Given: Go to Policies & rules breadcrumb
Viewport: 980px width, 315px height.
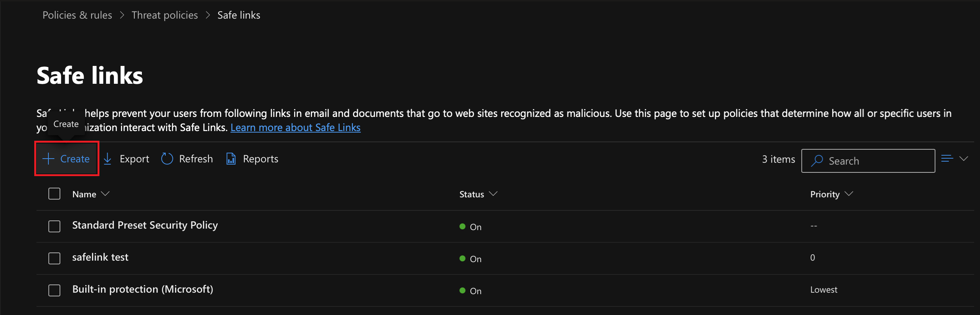Looking at the screenshot, I should point(77,15).
